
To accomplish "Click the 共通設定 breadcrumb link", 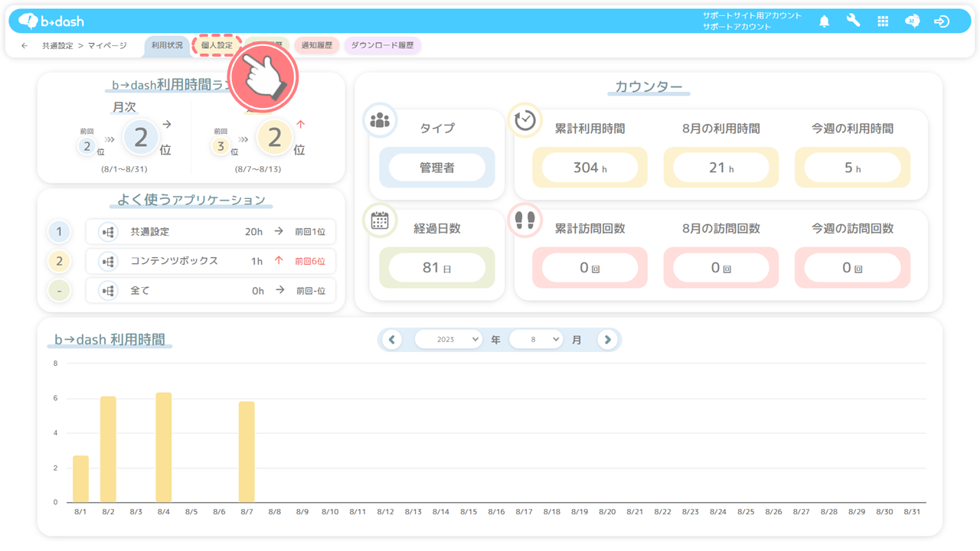I will click(x=57, y=46).
